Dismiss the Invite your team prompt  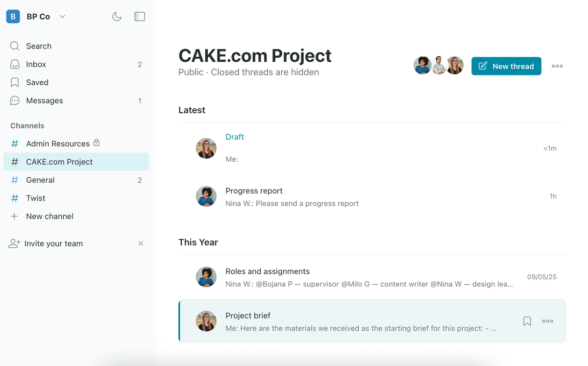click(141, 244)
